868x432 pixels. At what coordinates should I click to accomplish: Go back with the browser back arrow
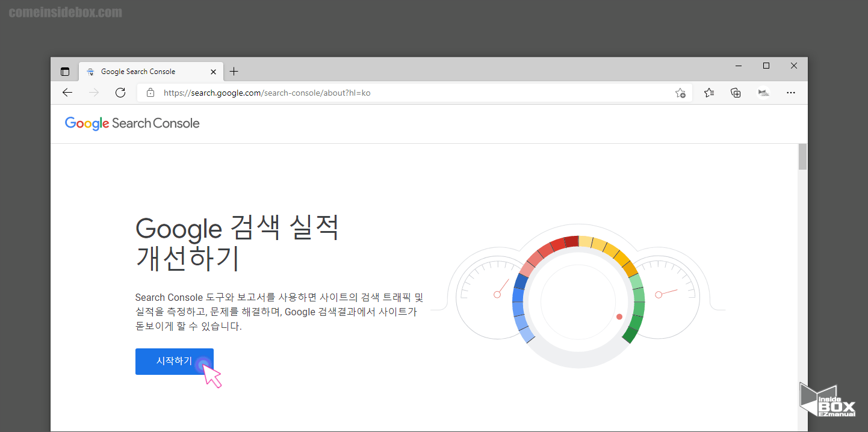click(x=67, y=93)
